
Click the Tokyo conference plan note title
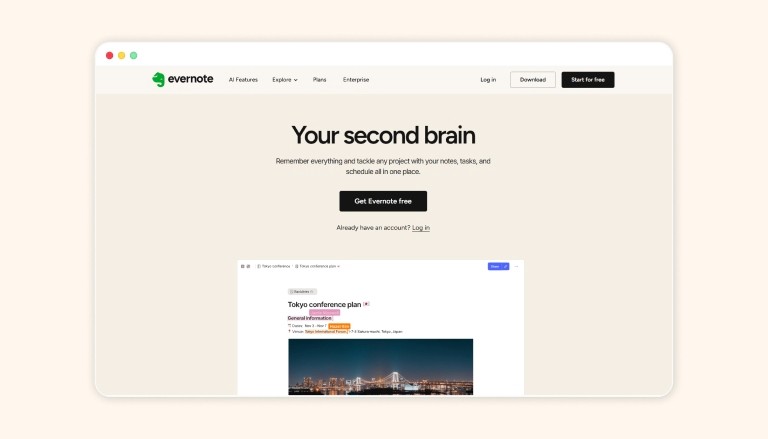[x=324, y=305]
